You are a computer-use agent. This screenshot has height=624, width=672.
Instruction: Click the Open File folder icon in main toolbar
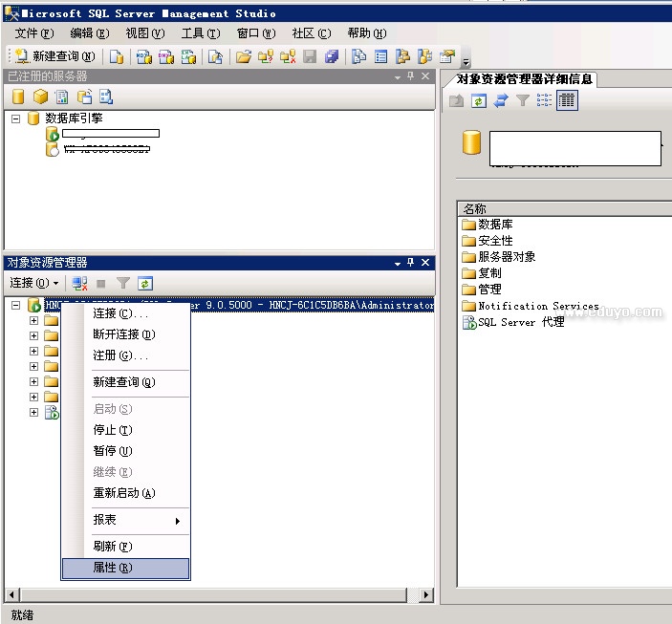pyautogui.click(x=243, y=56)
